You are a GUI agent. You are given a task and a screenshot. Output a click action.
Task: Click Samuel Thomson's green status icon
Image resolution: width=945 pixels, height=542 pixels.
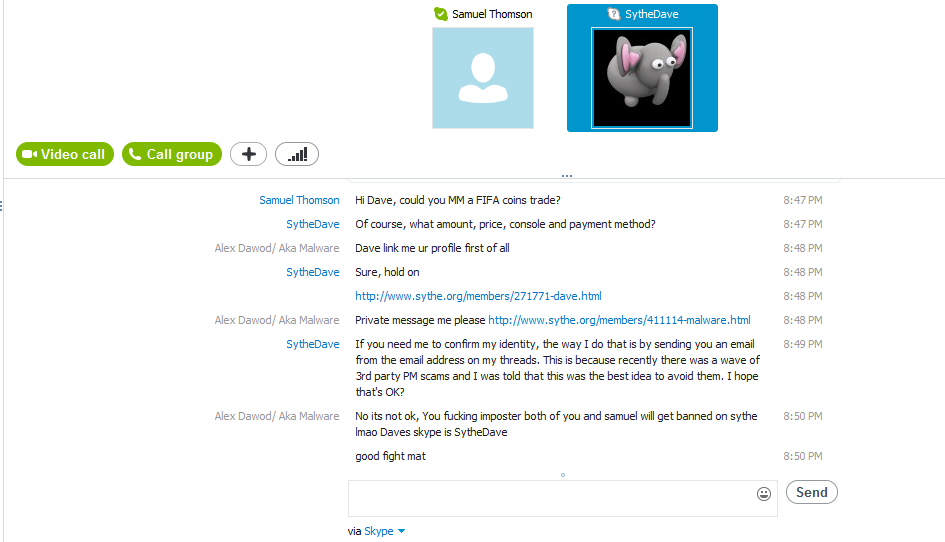click(x=441, y=14)
